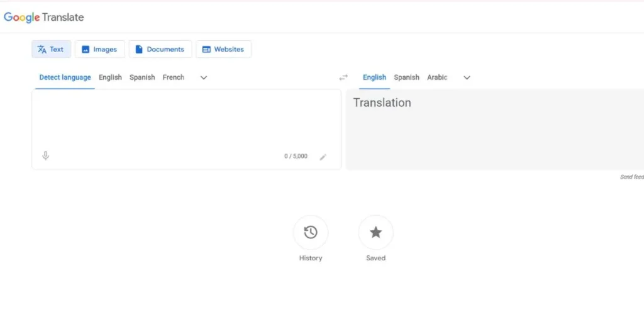Open translation History

[311, 233]
